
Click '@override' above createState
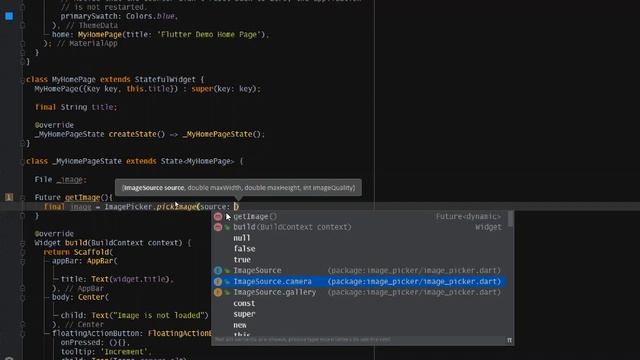pos(54,125)
